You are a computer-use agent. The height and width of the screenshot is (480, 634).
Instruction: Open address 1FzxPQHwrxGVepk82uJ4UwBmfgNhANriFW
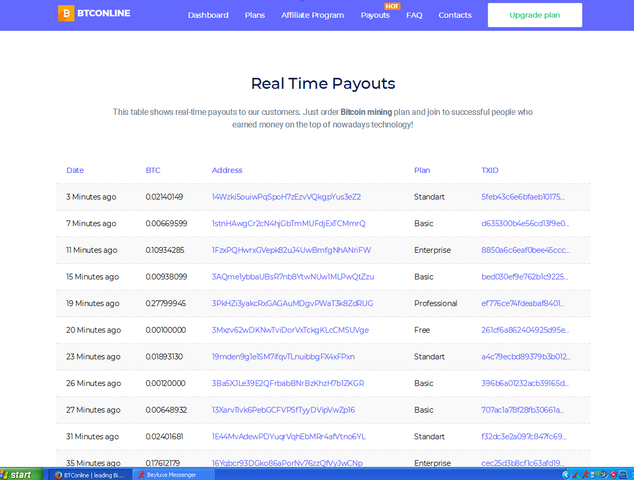(291, 250)
